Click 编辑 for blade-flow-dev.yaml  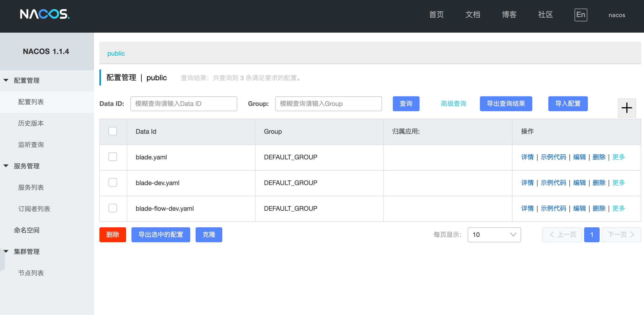pyautogui.click(x=580, y=208)
